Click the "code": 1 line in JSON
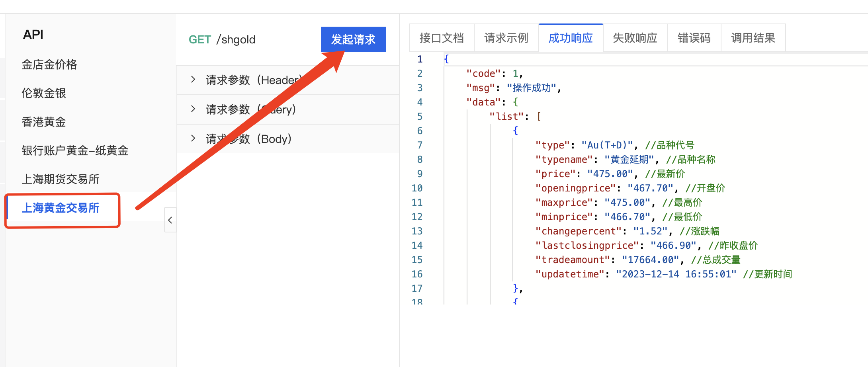 (x=494, y=74)
